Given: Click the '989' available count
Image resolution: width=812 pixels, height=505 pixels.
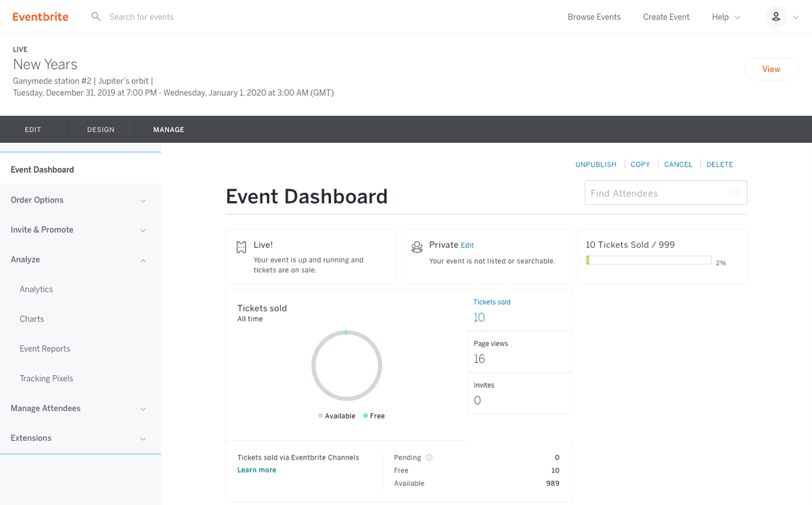Looking at the screenshot, I should tap(552, 483).
